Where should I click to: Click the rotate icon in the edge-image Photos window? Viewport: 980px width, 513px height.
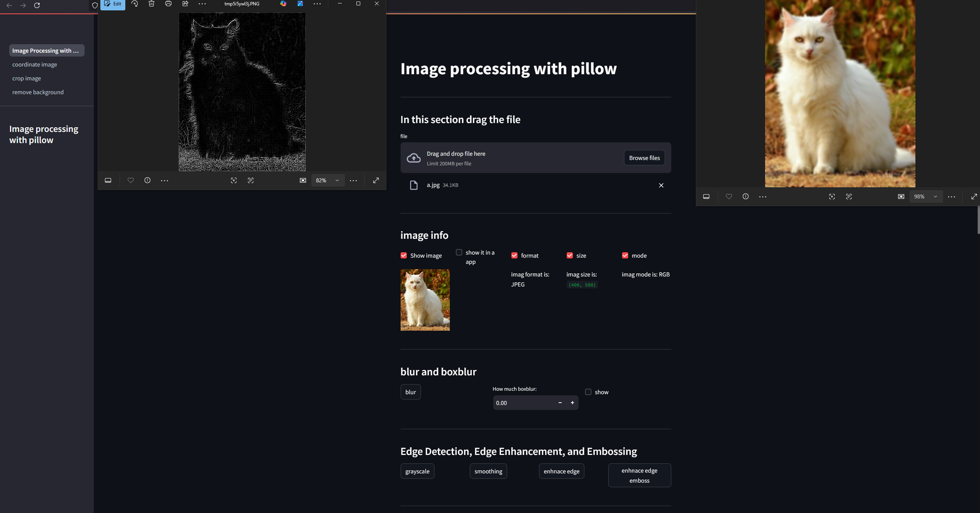point(135,4)
